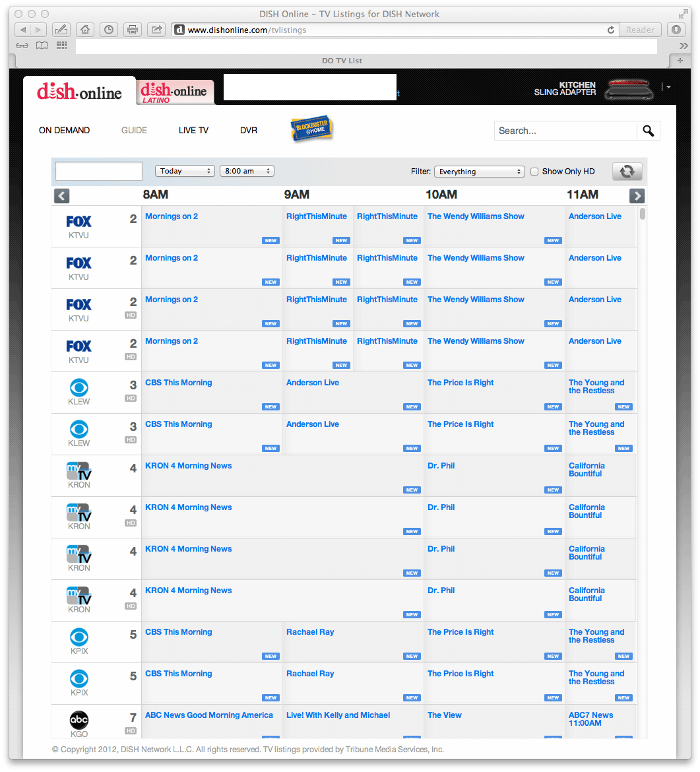Click the pencil edit icon in Safari toolbar
This screenshot has height=772, width=700.
61,30
